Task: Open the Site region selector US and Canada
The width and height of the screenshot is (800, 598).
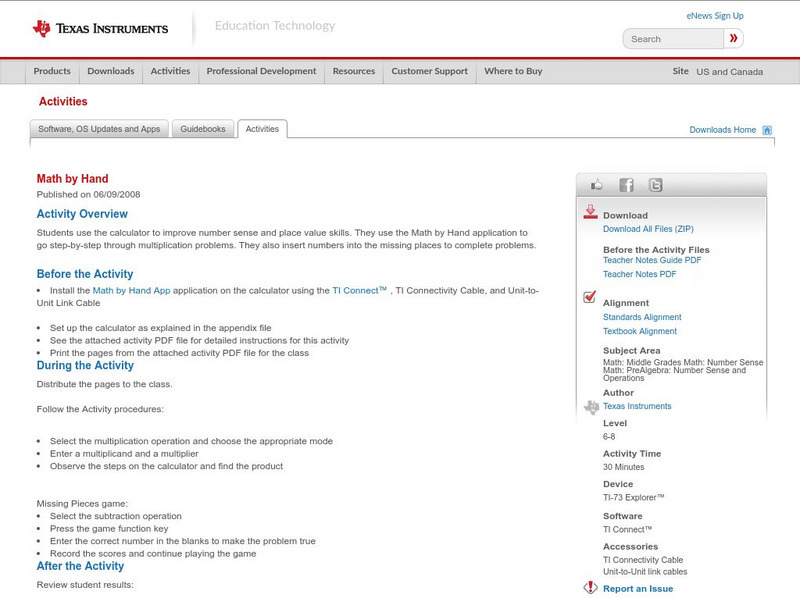Action: 729,72
